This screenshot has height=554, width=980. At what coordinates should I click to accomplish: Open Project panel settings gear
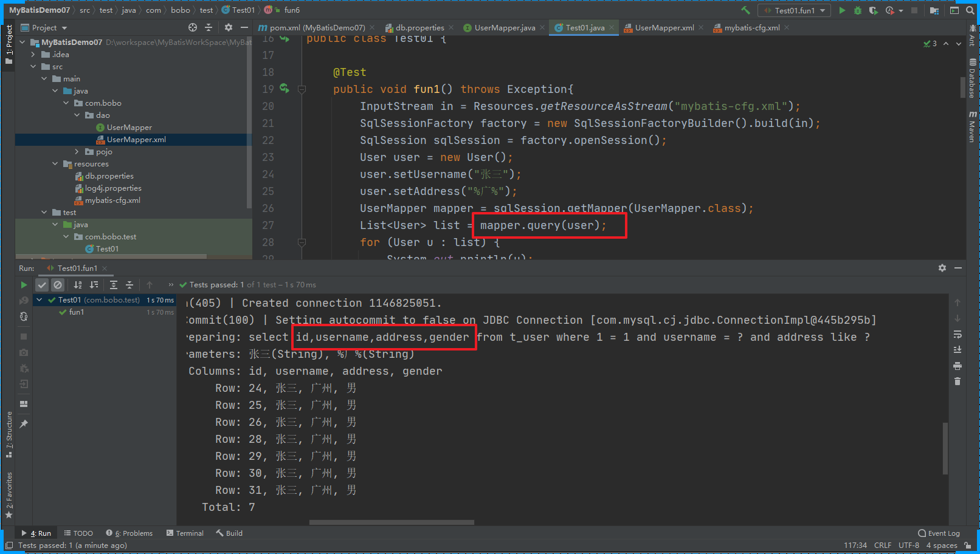229,27
